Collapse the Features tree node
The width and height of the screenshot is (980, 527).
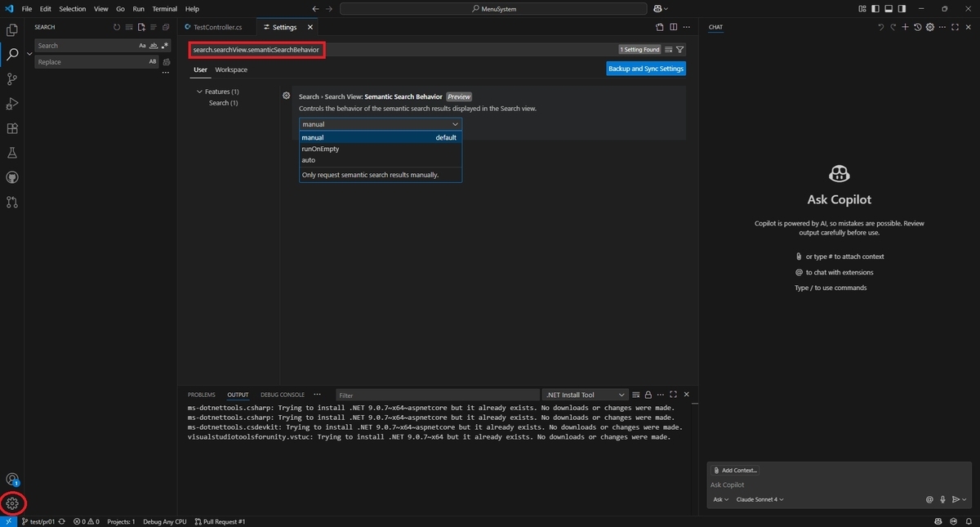pos(199,92)
